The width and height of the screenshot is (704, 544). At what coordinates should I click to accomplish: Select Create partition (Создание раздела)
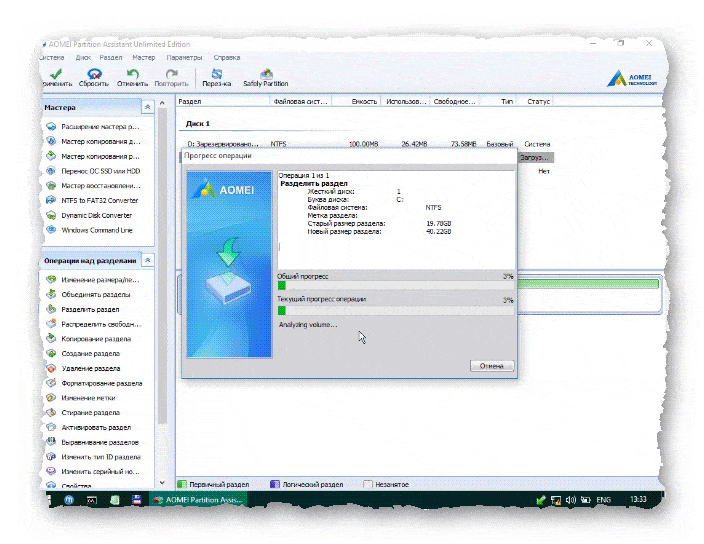[84, 354]
